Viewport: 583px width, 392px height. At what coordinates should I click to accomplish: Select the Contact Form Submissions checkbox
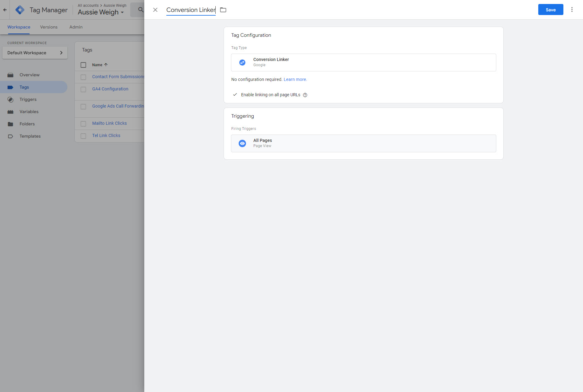[x=83, y=77]
